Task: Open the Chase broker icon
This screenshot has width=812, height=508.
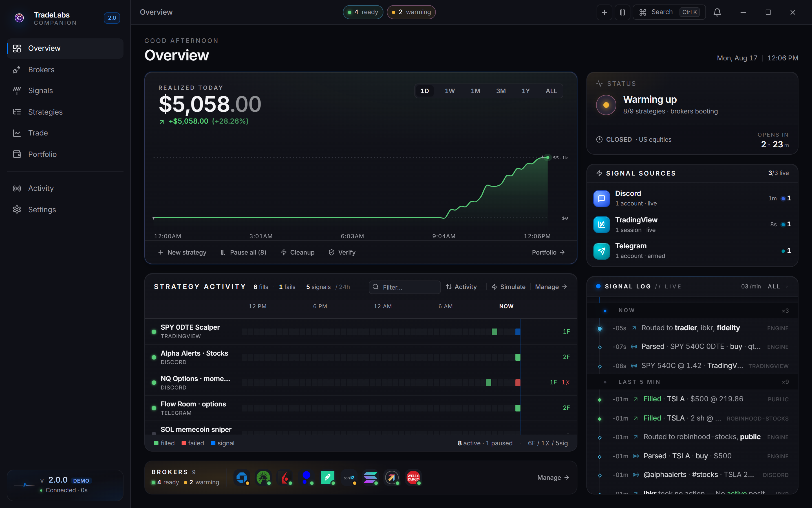Action: (x=242, y=478)
